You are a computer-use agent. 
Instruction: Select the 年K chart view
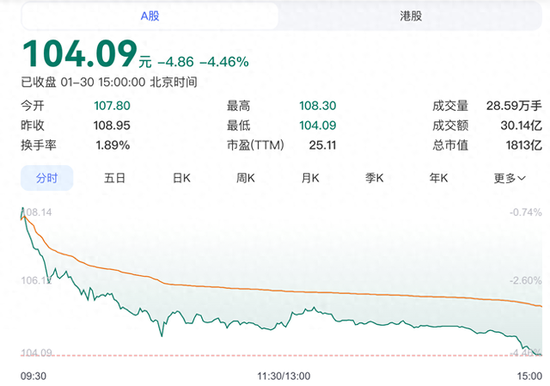coord(439,178)
